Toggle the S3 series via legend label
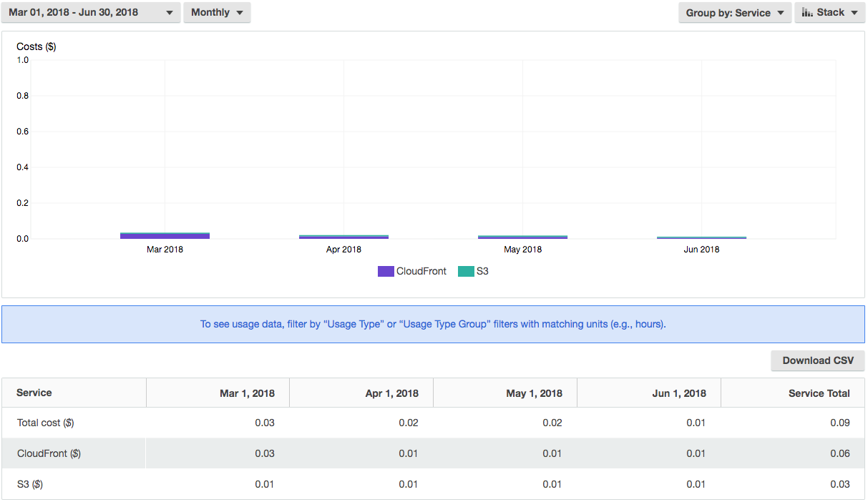The width and height of the screenshot is (868, 502). tap(482, 272)
